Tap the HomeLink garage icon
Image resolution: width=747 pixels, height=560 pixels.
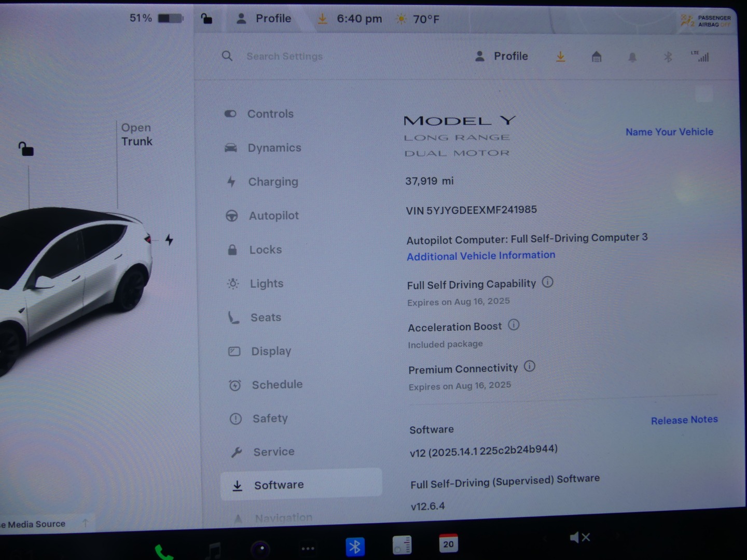597,57
